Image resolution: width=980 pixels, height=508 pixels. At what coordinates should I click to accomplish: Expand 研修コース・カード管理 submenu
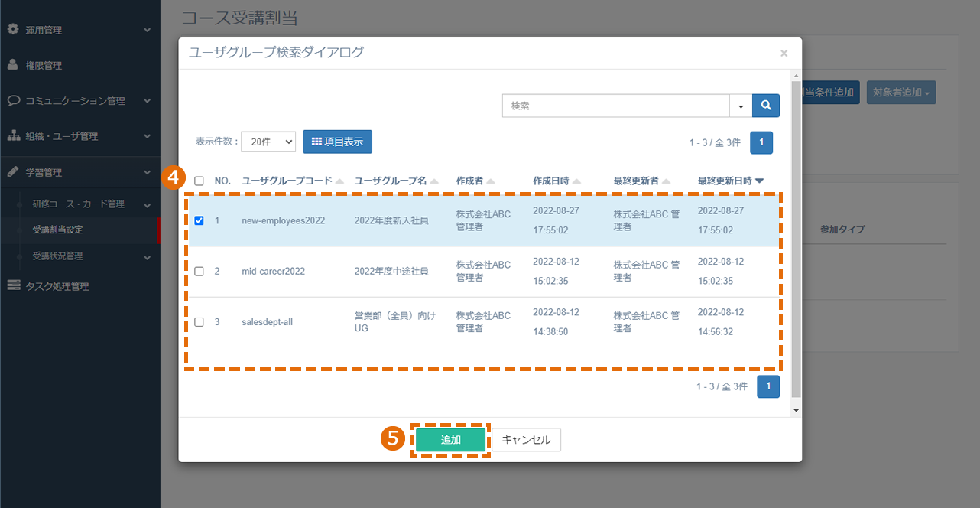[148, 204]
